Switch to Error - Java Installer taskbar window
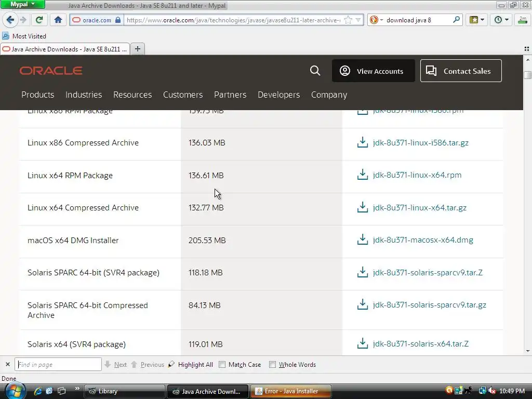The height and width of the screenshot is (399, 532). click(x=291, y=391)
